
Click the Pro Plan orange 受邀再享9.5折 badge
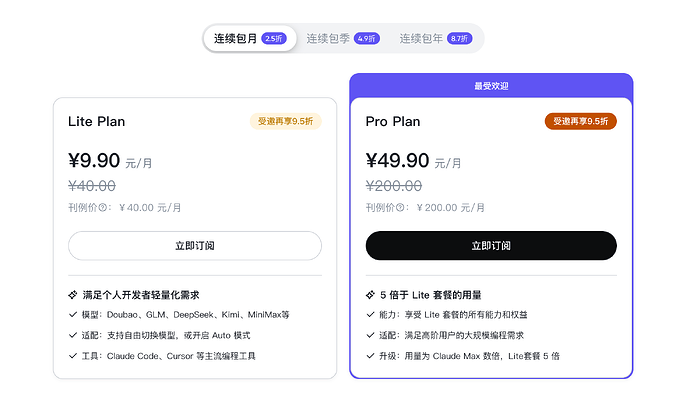point(580,121)
